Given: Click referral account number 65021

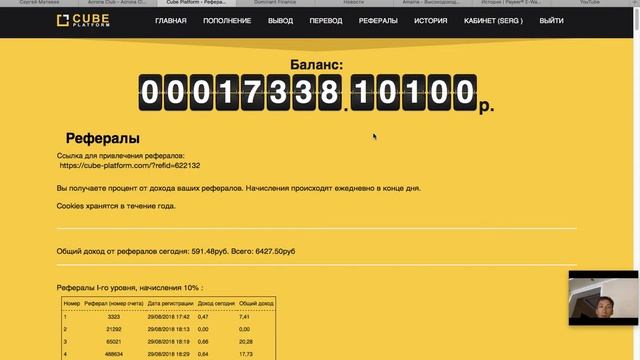Looking at the screenshot, I should point(114,342).
